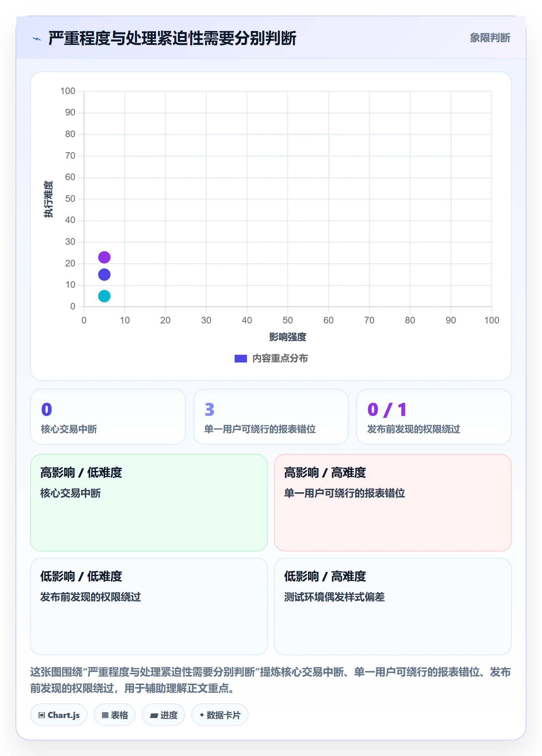This screenshot has width=542, height=756.
Task: Open the 高影响 / 低难度 quadrant card
Action: pos(149,503)
